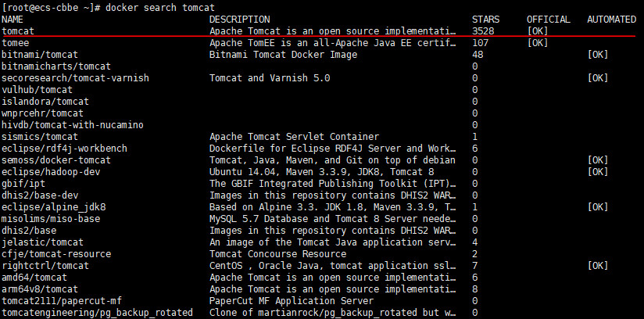
Task: Select the tomee image name
Action: point(15,43)
